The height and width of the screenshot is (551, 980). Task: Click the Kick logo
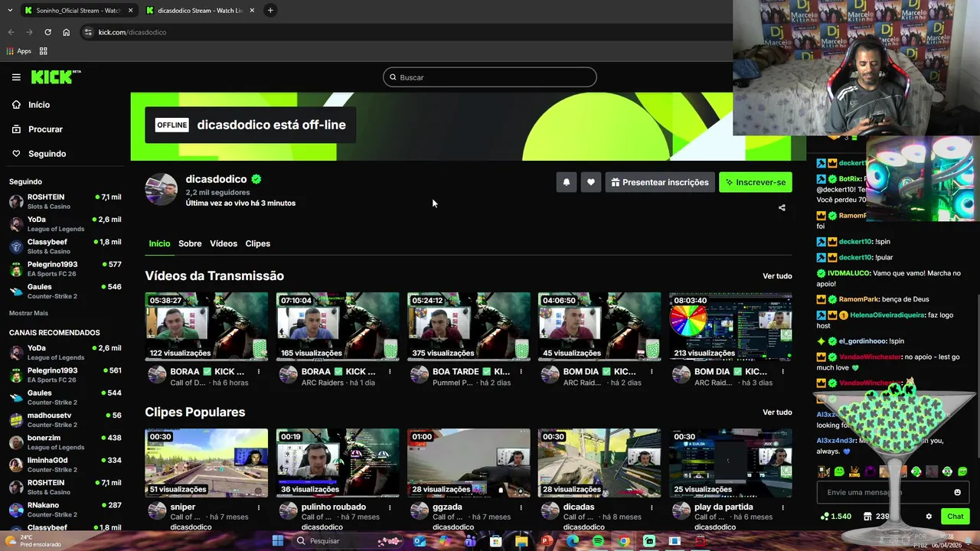(55, 77)
